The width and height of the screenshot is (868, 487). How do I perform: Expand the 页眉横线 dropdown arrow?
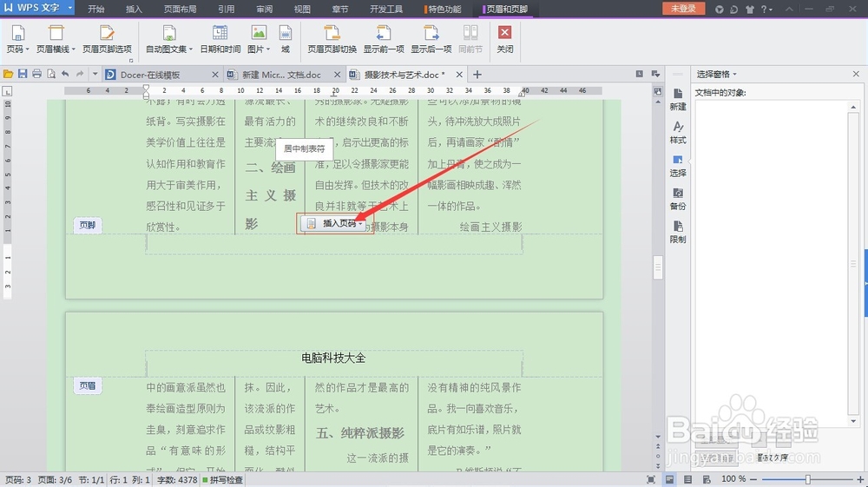click(x=73, y=49)
